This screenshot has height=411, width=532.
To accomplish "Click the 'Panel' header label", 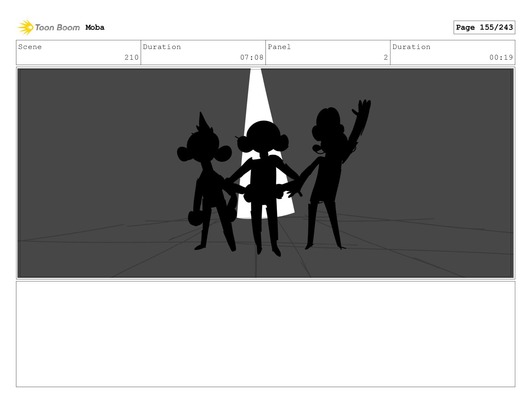I will (279, 47).
